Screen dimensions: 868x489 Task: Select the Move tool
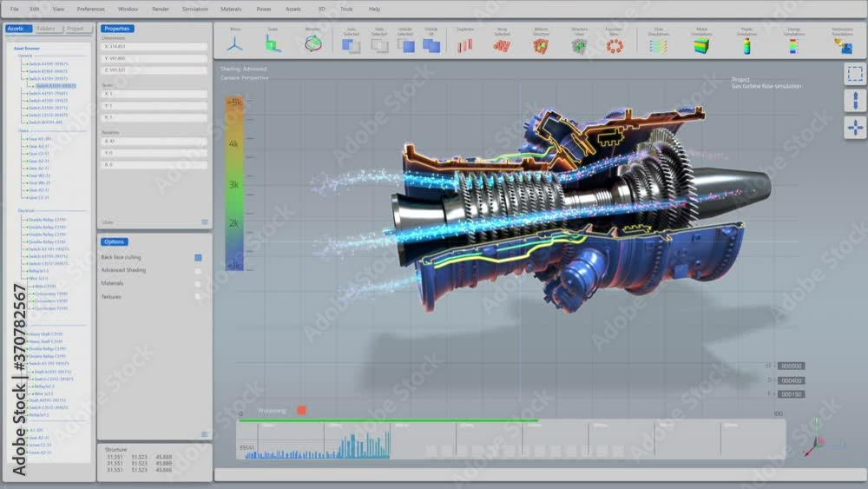tap(235, 44)
